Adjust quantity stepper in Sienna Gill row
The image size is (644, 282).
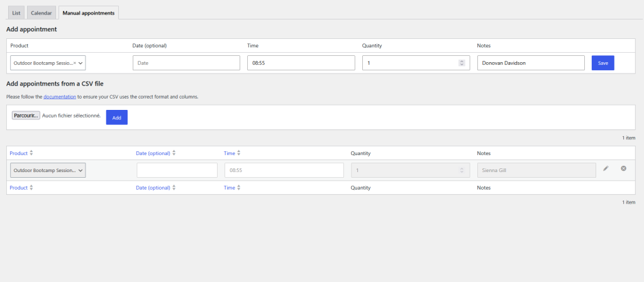(462, 170)
